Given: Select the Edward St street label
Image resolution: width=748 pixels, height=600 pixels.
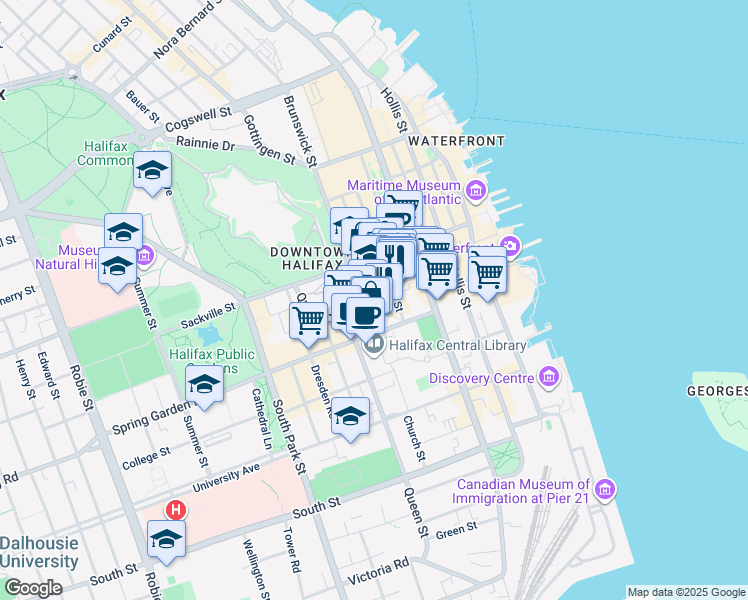Looking at the screenshot, I should pos(49,376).
